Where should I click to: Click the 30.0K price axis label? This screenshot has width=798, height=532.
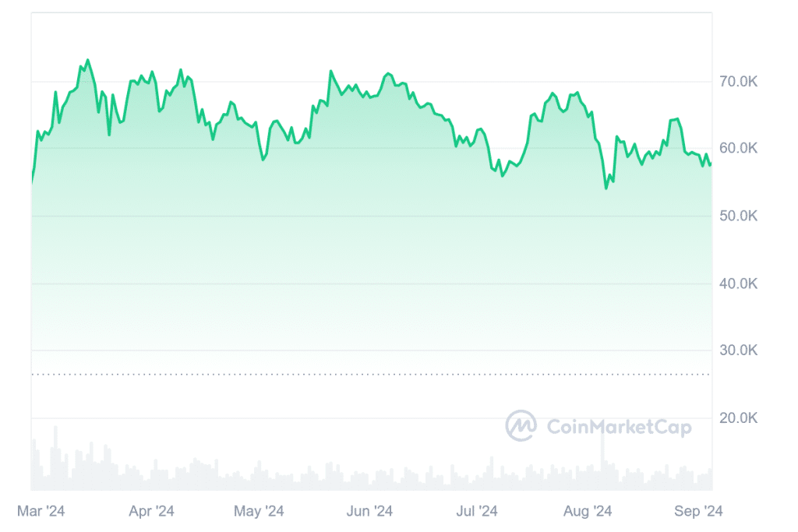point(737,351)
